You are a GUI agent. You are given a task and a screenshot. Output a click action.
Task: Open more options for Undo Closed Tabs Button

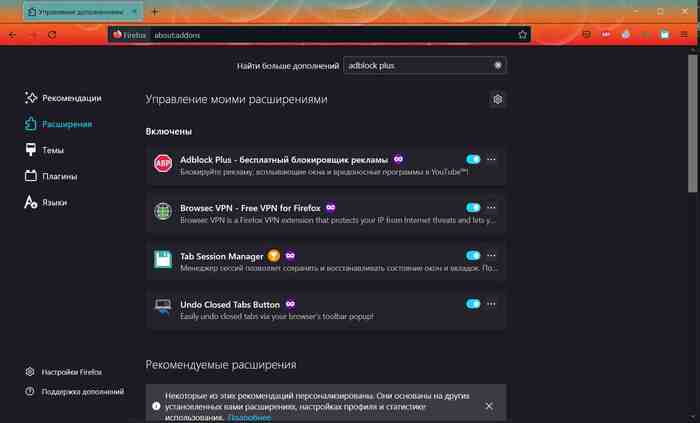coord(491,304)
